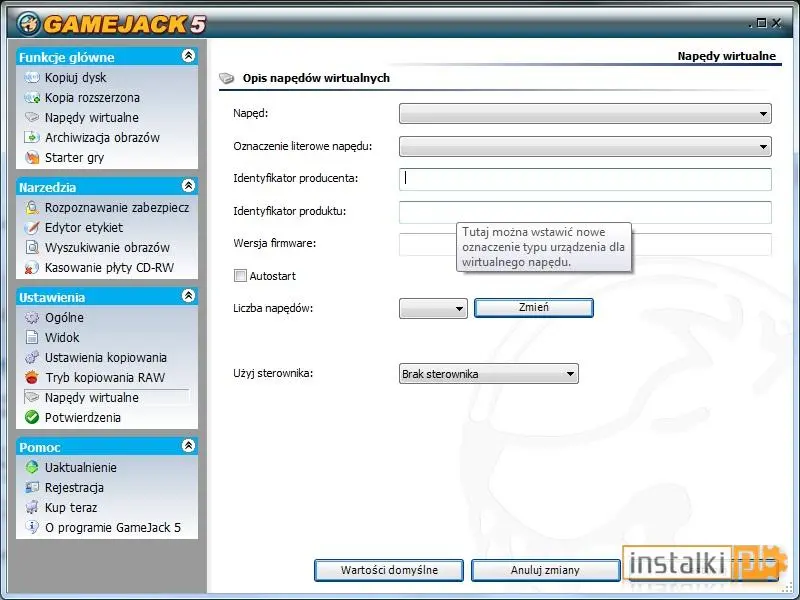Focus the Identyfikator producenta field

pos(585,179)
